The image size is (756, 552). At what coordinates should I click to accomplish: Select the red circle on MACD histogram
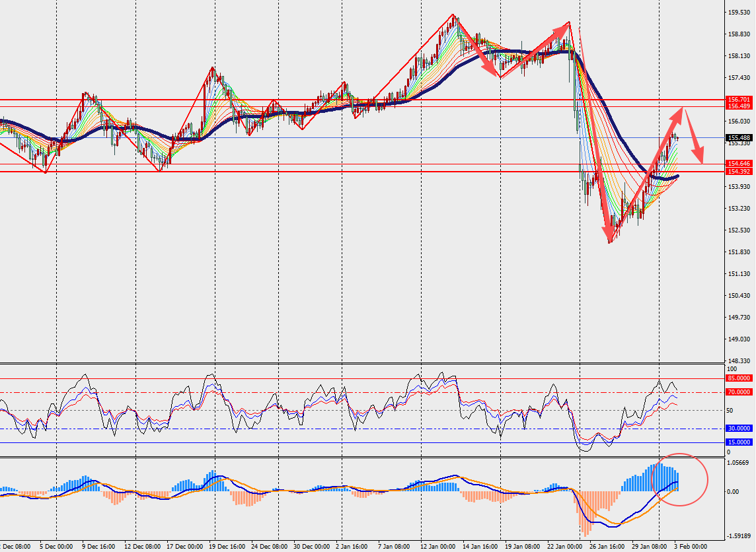pos(680,479)
